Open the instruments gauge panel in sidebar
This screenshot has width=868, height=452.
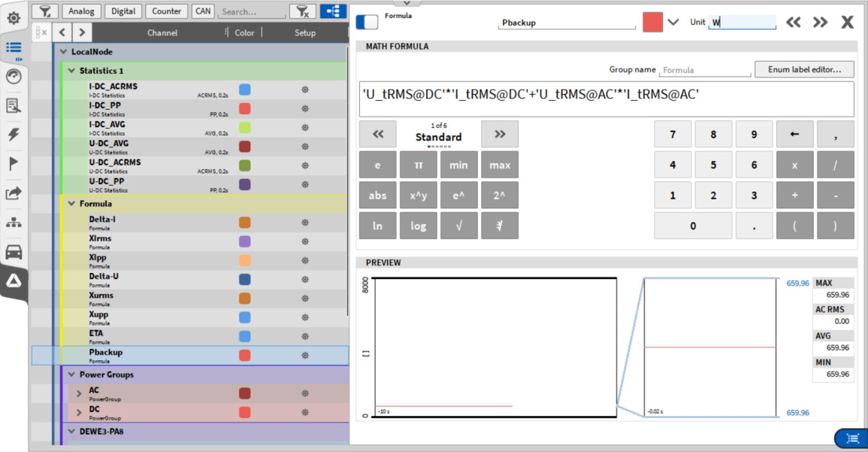click(x=14, y=76)
